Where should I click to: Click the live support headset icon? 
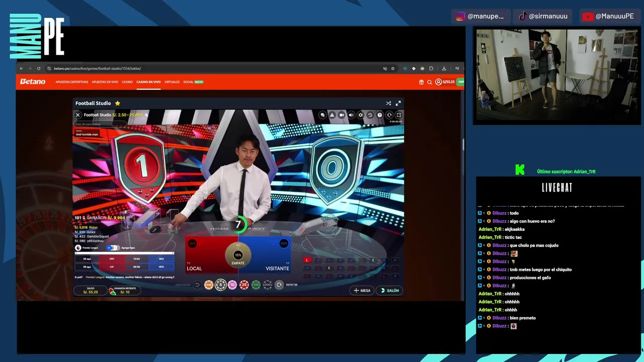point(389,115)
